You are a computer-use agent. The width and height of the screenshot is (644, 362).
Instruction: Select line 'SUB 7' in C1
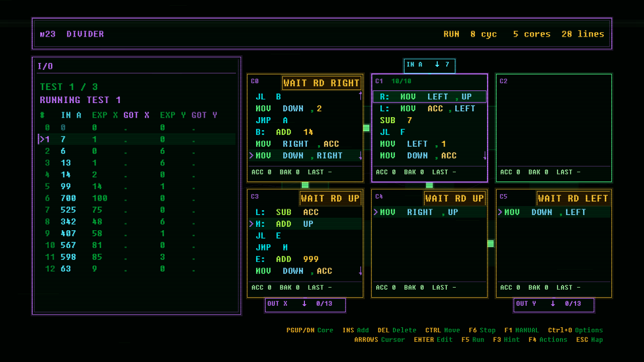click(x=430, y=120)
